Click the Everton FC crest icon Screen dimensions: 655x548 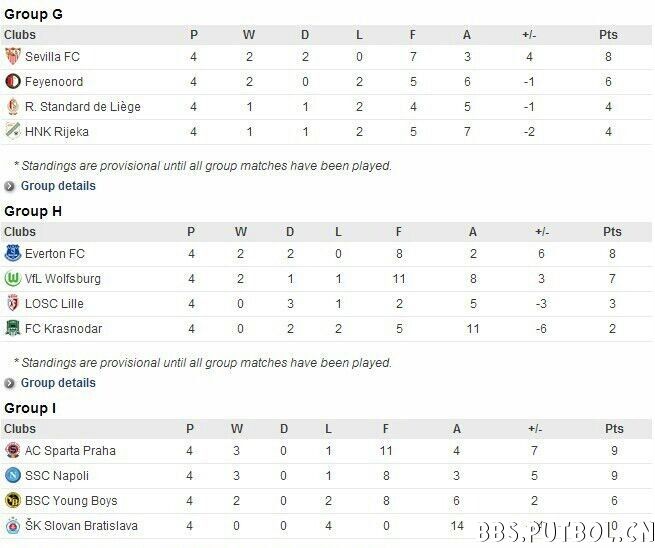[13, 253]
